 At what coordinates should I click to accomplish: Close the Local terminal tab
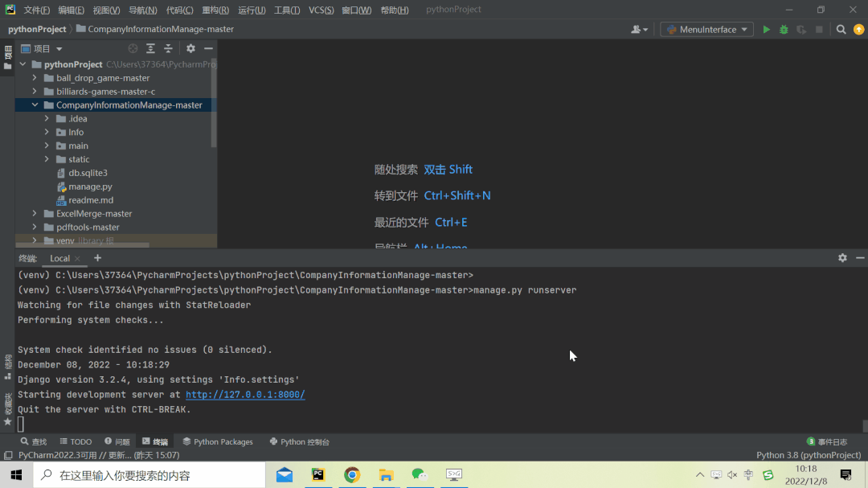point(77,259)
